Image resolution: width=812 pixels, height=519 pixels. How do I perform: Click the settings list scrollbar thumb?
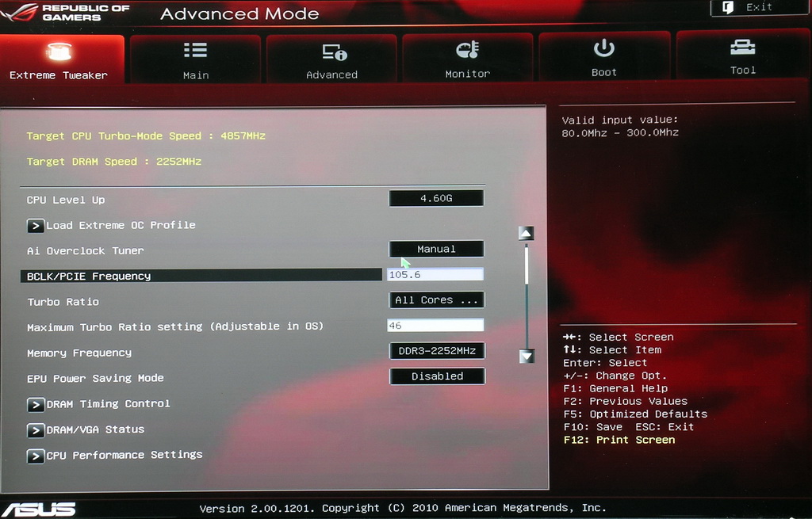click(527, 265)
